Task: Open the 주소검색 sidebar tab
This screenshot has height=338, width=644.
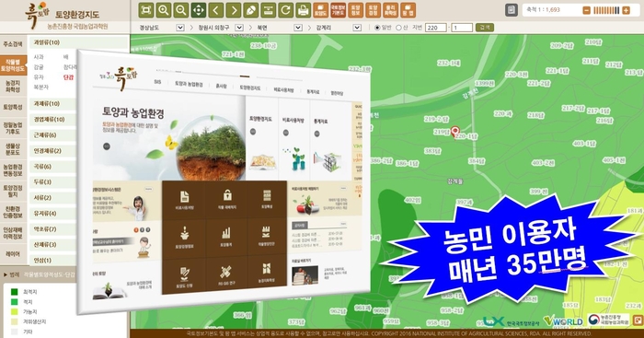Action: click(13, 44)
